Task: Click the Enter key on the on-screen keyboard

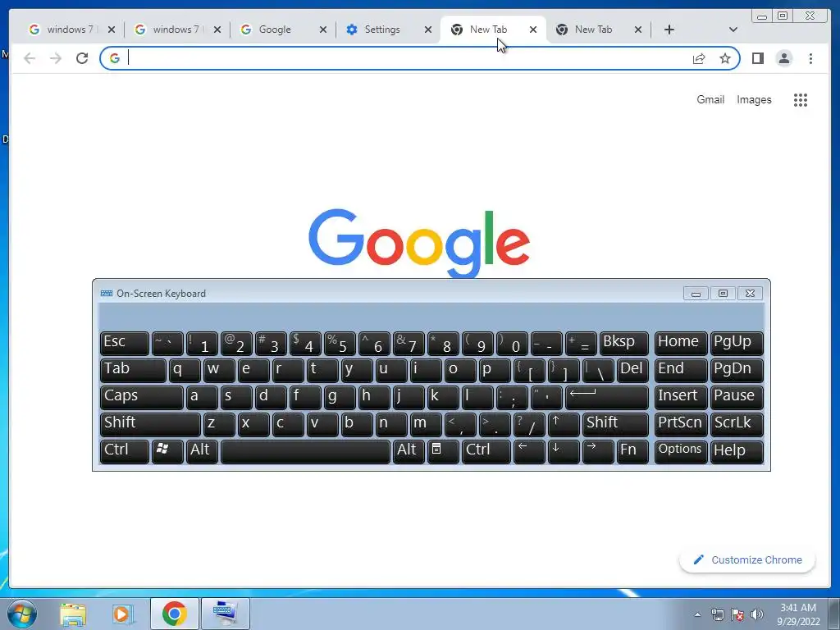Action: [606, 398]
